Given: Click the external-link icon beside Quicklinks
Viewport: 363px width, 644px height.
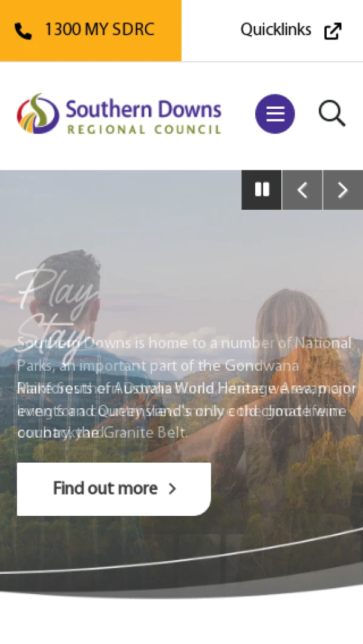Looking at the screenshot, I should (x=333, y=31).
